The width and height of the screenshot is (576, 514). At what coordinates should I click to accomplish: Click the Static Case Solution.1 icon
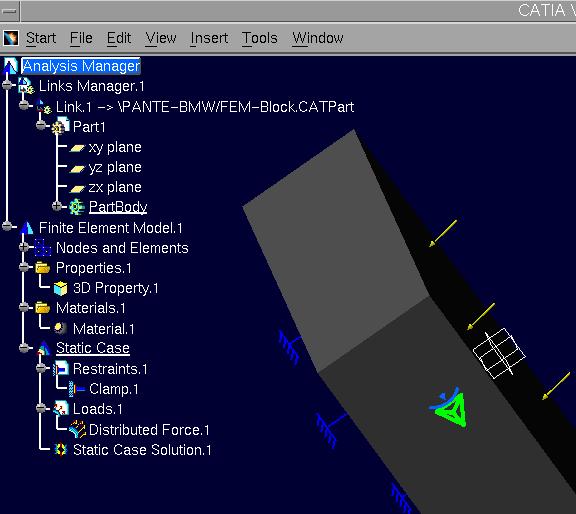click(60, 449)
